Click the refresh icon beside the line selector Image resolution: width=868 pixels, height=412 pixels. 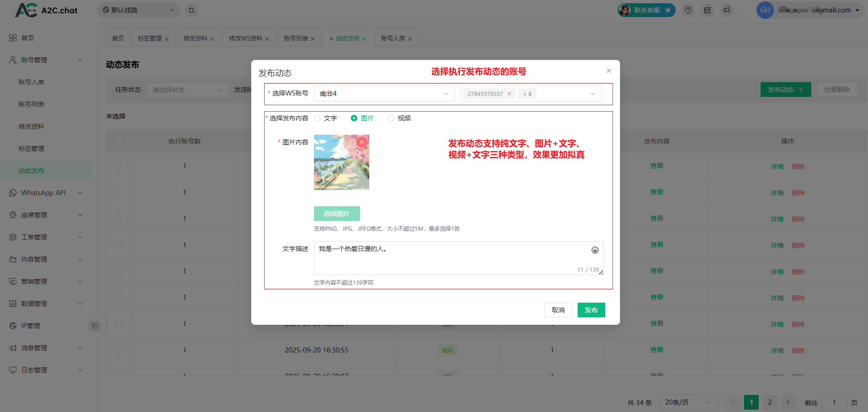191,10
